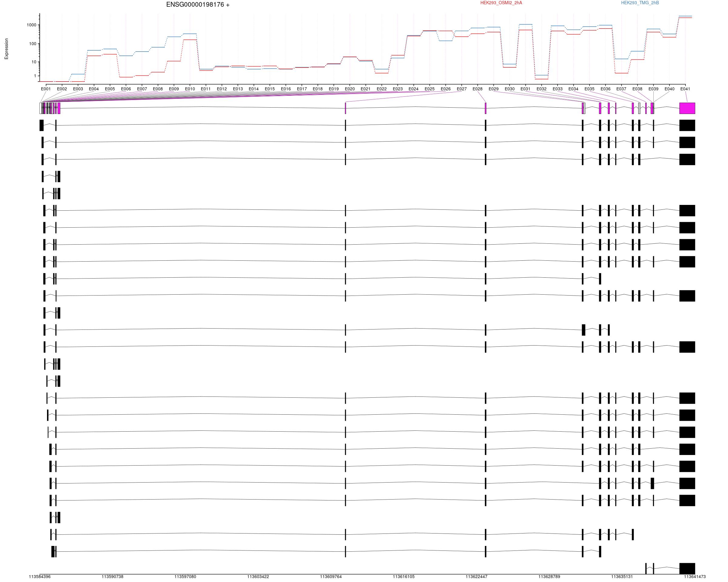This screenshot has height=582, width=728.
Task: Select the HEK293_OSMI2_2hA legend label
Action: coord(501,3)
